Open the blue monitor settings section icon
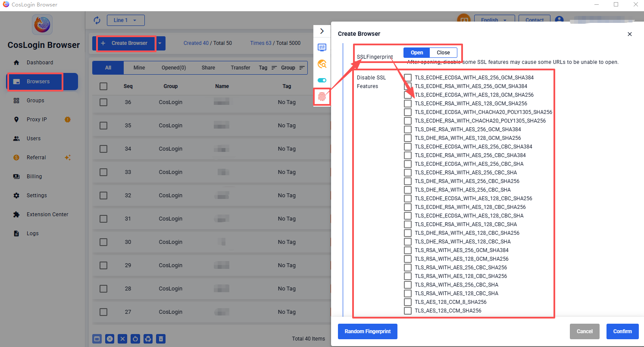This screenshot has width=644, height=347. pos(322,47)
